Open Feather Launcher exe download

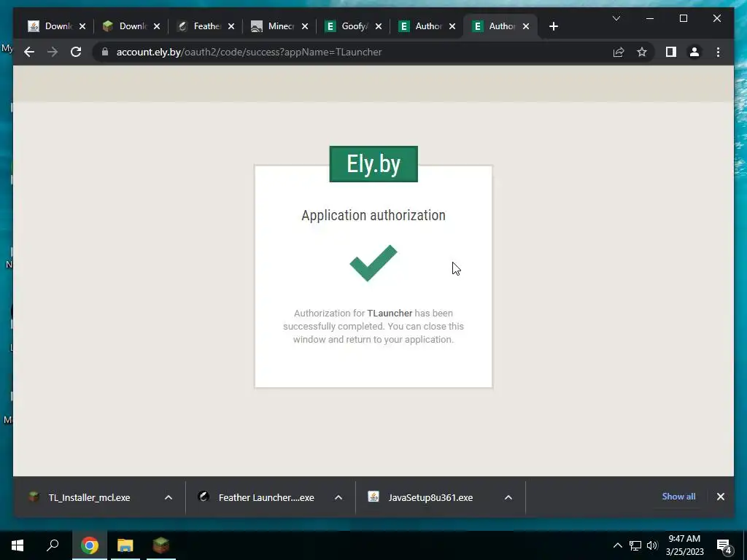click(x=266, y=497)
